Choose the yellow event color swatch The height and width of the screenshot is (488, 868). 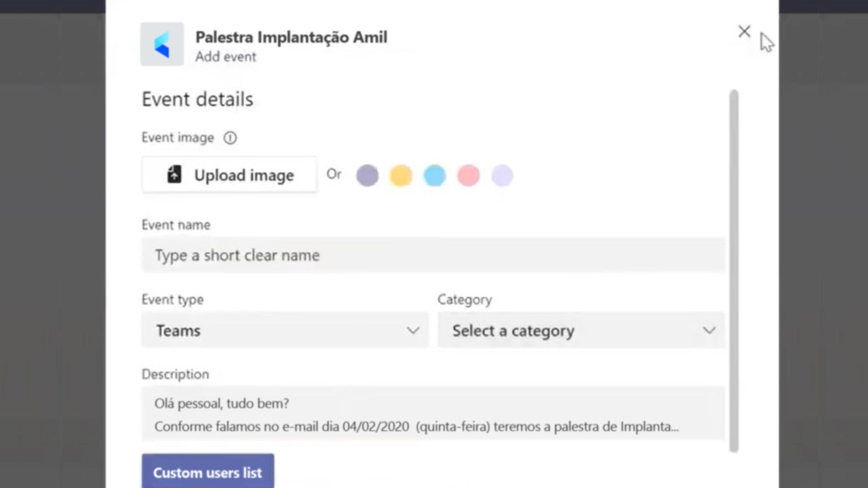click(401, 176)
